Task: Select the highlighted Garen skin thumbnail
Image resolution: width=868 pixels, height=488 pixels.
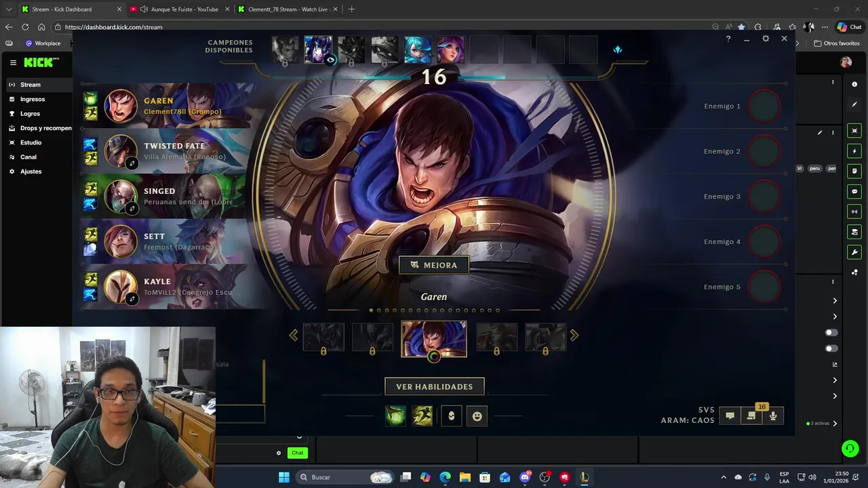Action: pyautogui.click(x=434, y=338)
